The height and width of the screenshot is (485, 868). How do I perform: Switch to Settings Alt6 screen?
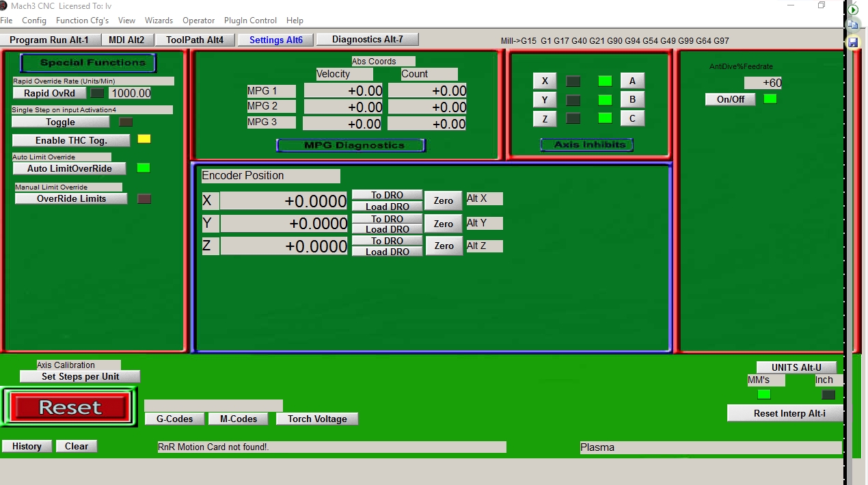coord(275,40)
